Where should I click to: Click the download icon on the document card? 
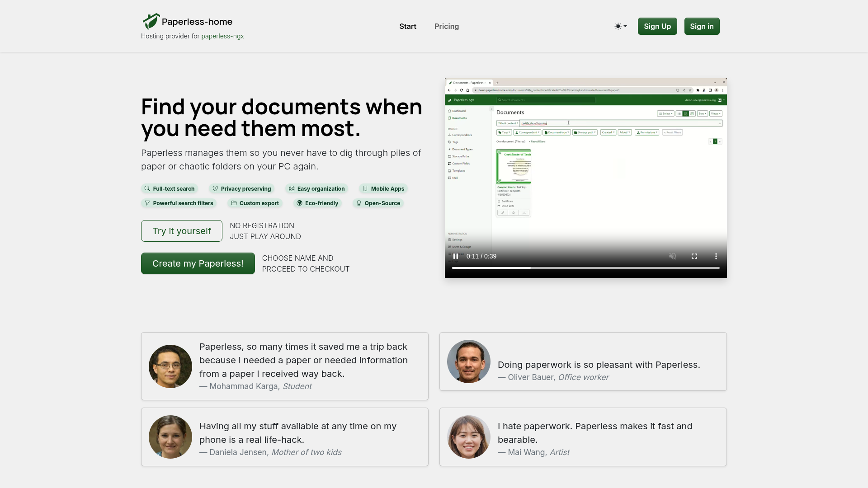point(524,212)
